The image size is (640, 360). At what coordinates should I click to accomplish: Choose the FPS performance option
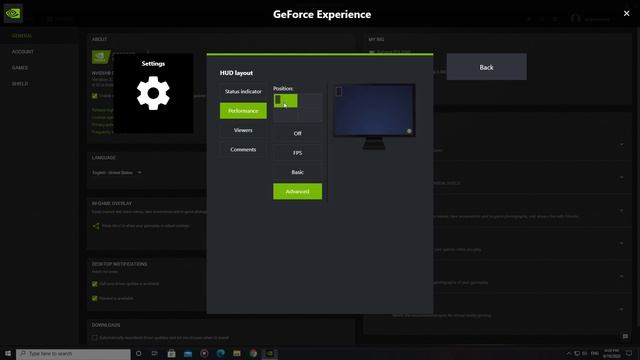298,153
